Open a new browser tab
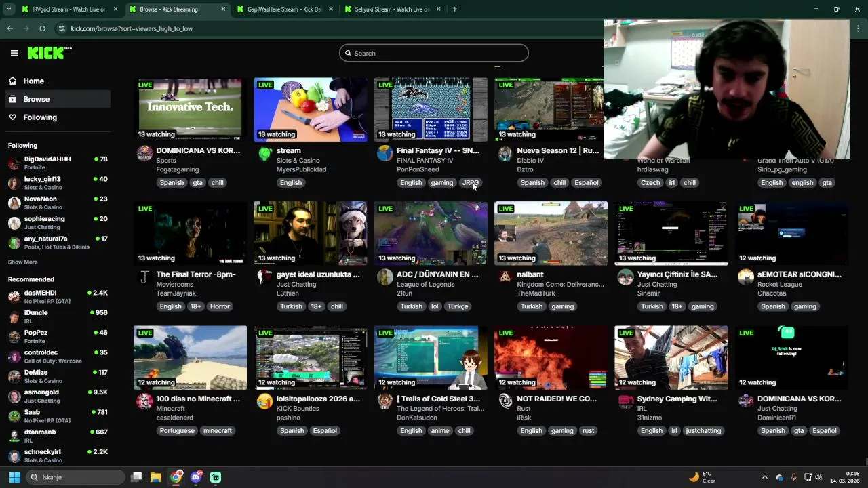Viewport: 868px width, 488px height. (x=454, y=9)
